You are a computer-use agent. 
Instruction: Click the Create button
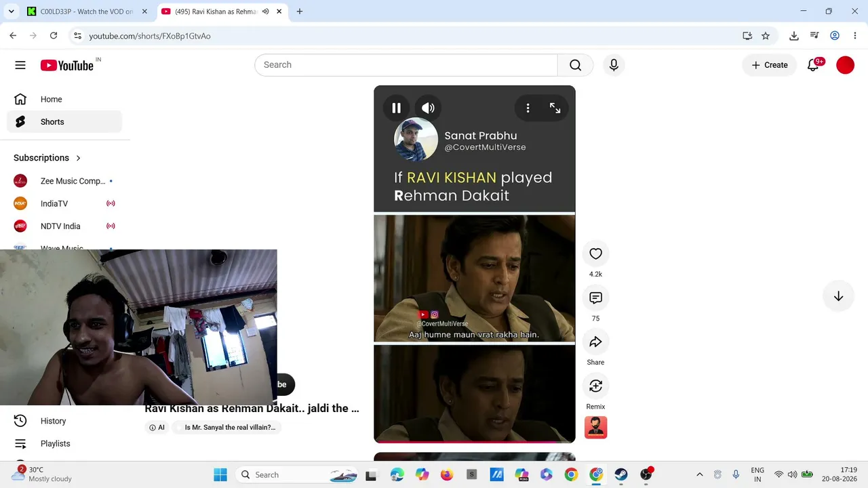click(769, 65)
